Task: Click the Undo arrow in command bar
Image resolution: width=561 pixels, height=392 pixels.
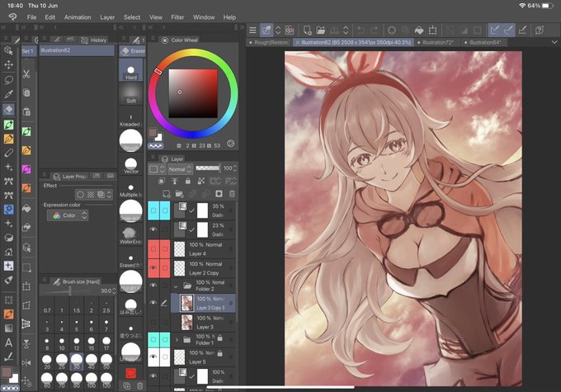Action: pyautogui.click(x=361, y=30)
